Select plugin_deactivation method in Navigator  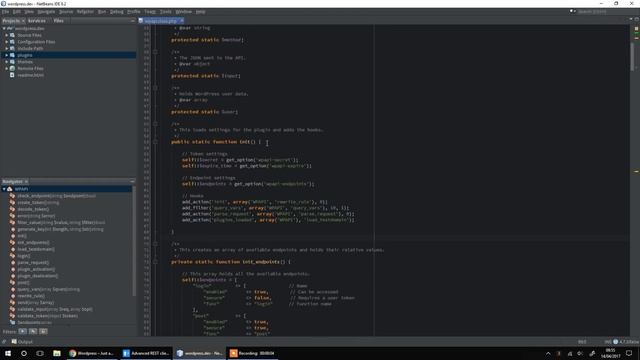(38, 276)
